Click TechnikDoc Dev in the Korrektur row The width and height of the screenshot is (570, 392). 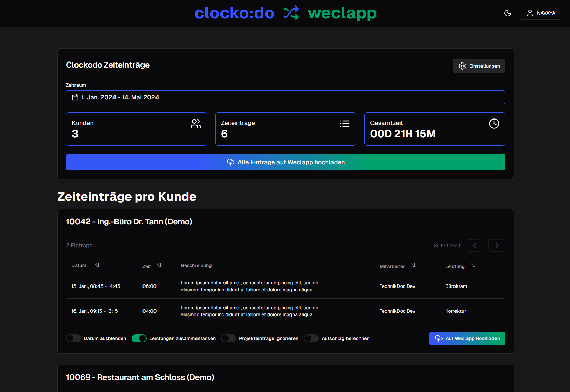397,311
